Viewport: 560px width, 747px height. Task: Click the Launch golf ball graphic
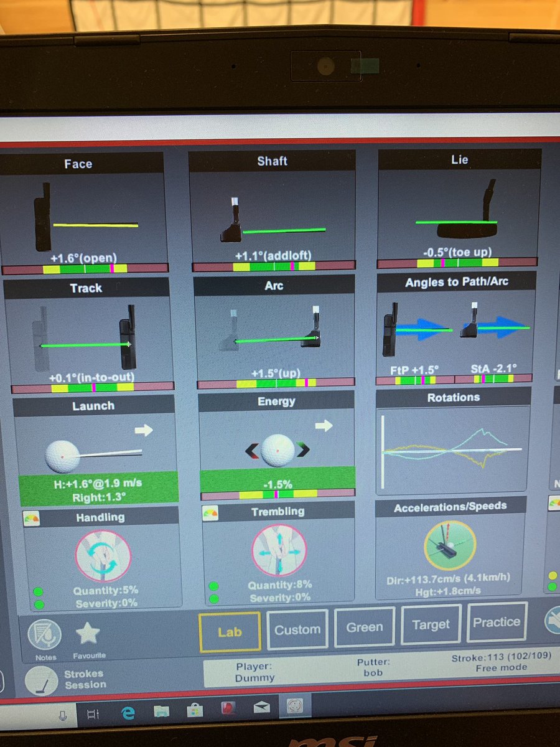point(62,457)
